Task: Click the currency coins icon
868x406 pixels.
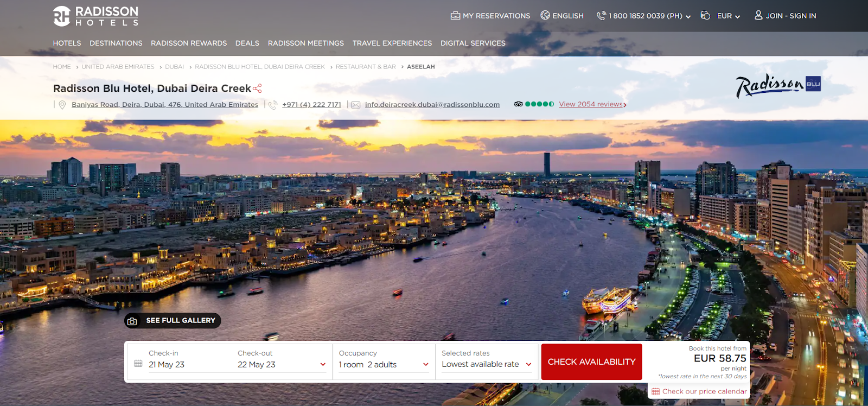Action: (705, 15)
